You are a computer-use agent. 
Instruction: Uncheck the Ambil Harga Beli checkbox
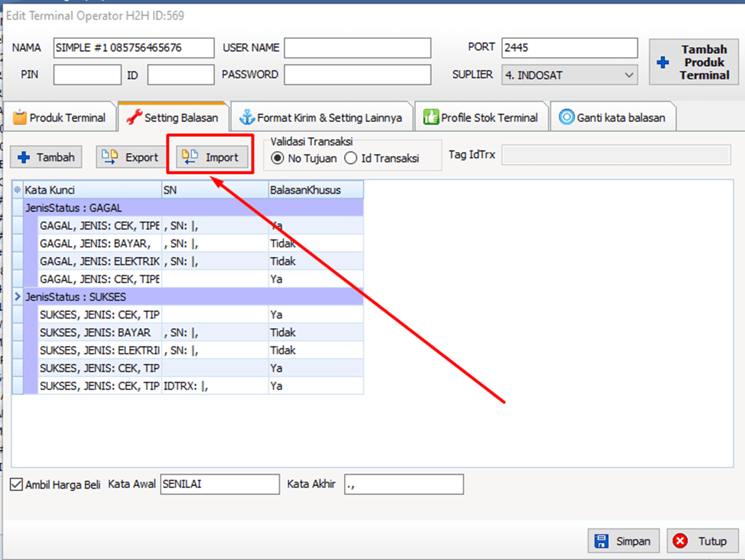[17, 484]
